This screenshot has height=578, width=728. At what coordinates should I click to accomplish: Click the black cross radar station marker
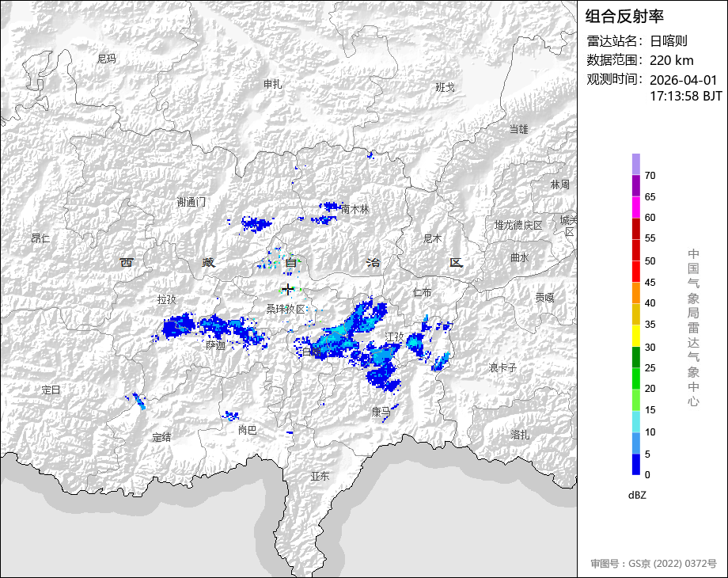coord(288,290)
